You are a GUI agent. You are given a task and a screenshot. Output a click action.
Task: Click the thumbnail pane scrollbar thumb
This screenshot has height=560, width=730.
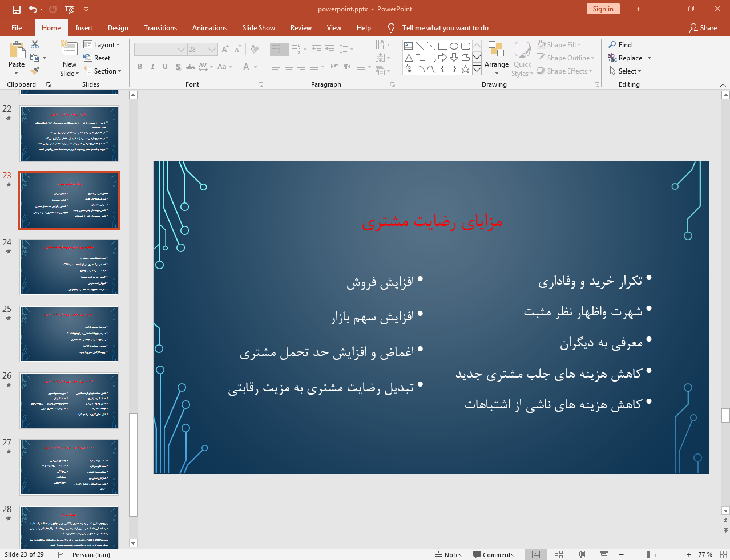[x=133, y=465]
